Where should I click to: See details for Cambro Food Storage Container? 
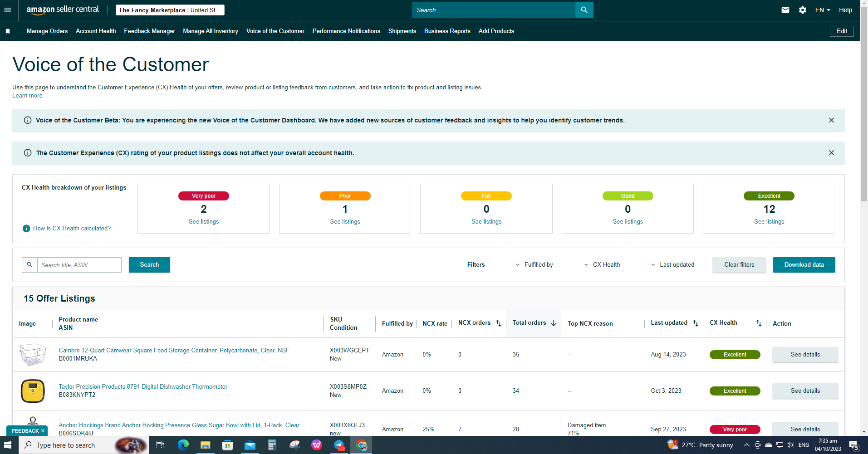[805, 355]
